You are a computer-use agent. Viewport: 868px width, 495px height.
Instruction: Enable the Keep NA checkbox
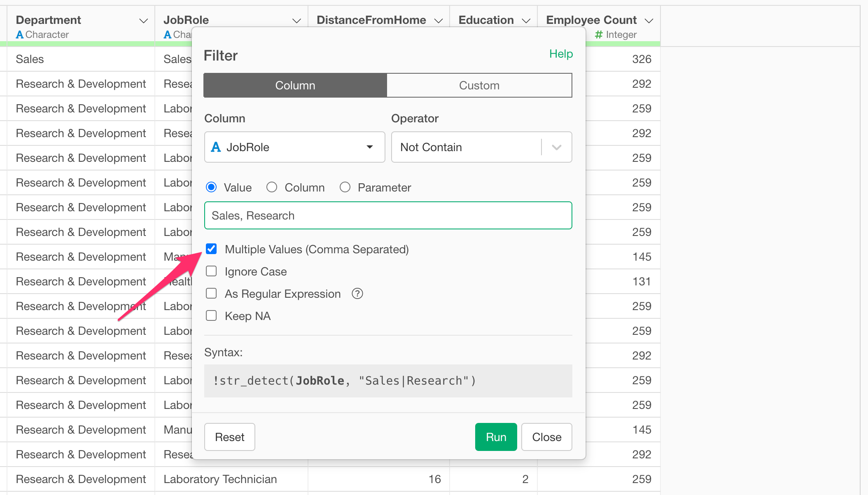[211, 316]
